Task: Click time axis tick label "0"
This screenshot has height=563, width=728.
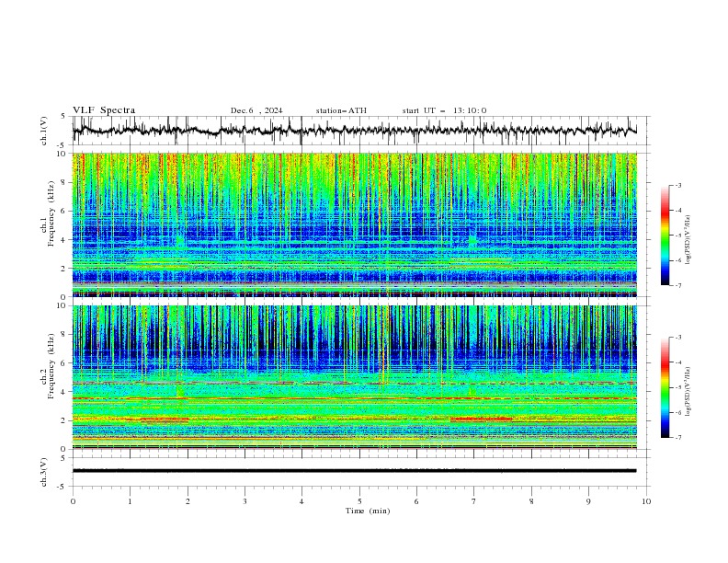Action: point(73,501)
